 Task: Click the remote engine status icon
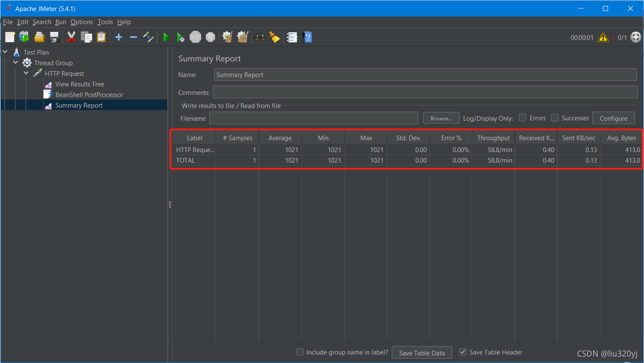click(x=636, y=37)
